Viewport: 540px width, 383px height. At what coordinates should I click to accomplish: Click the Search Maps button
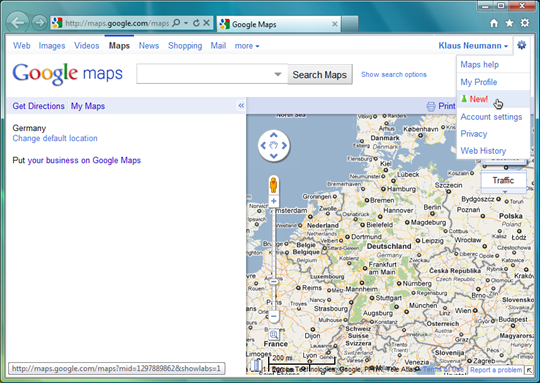[320, 74]
